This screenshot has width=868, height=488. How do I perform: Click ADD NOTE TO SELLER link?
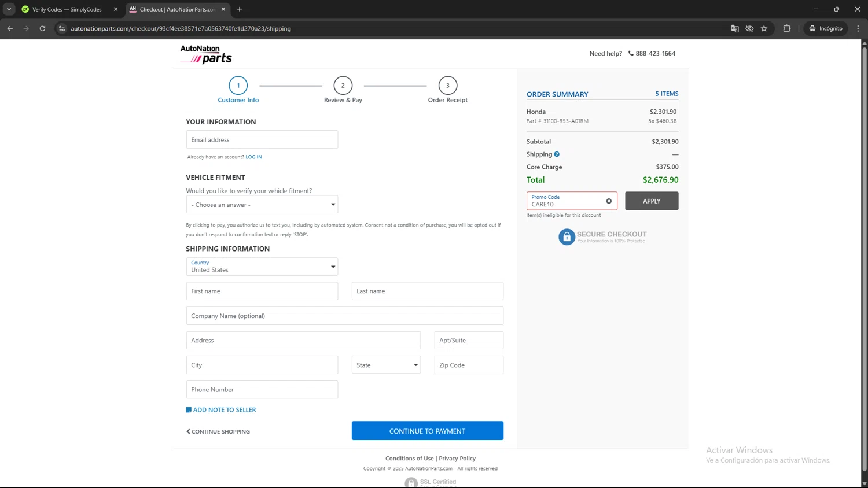pyautogui.click(x=225, y=410)
